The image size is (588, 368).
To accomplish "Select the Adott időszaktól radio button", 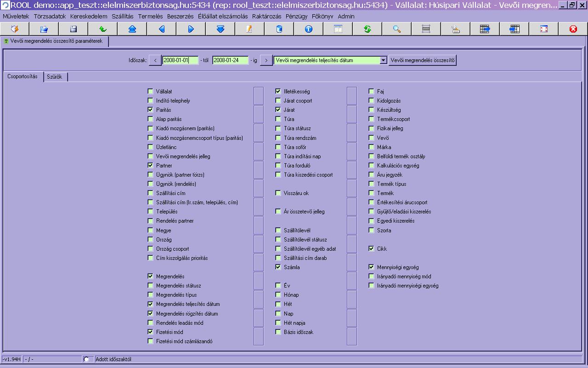I will coord(86,359).
